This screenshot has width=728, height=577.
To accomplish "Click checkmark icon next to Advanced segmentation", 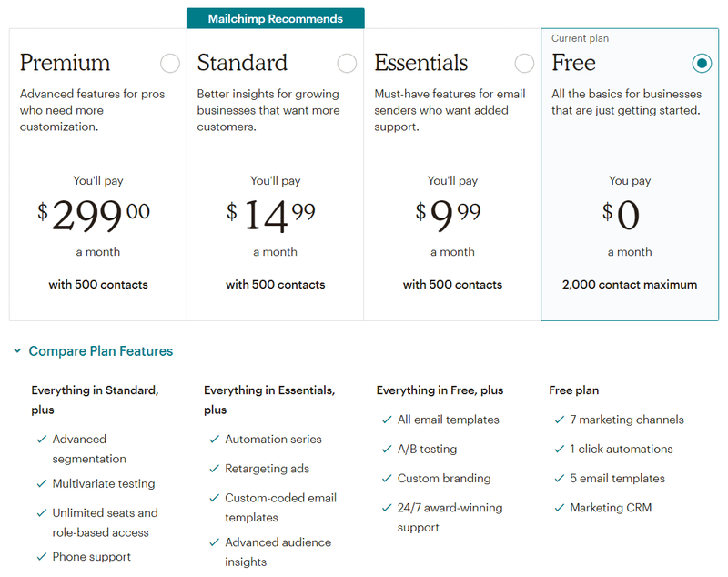I will 42,440.
